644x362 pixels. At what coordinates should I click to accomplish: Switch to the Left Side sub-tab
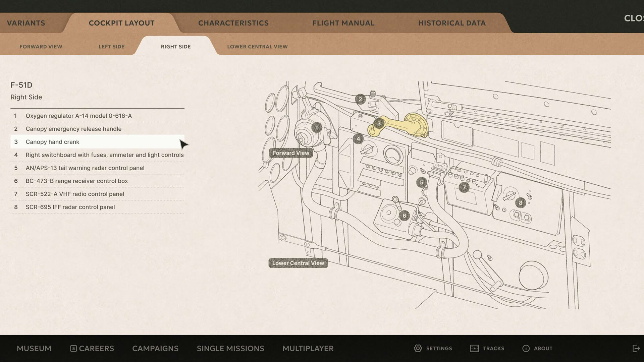[x=111, y=47]
